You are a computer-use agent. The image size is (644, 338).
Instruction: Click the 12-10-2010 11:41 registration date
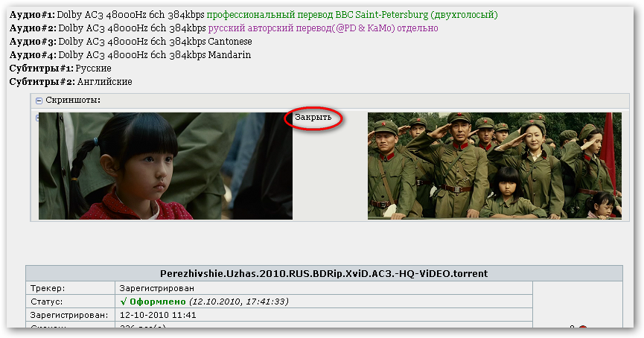158,315
